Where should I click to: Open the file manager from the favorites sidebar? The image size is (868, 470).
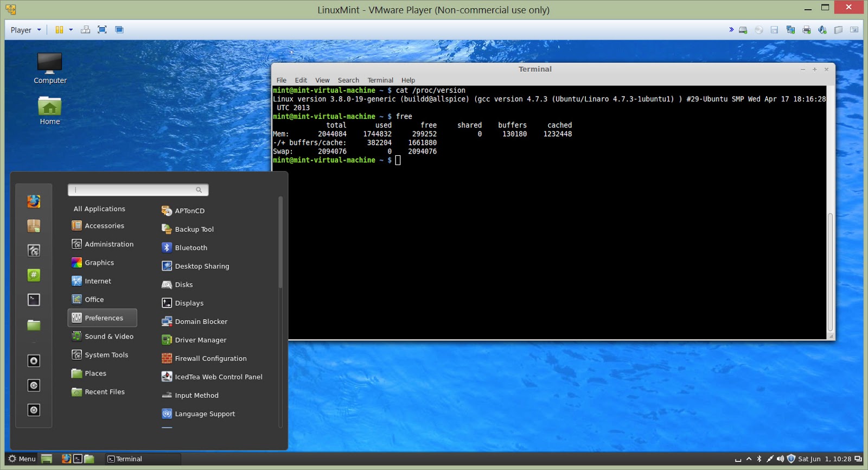34,325
